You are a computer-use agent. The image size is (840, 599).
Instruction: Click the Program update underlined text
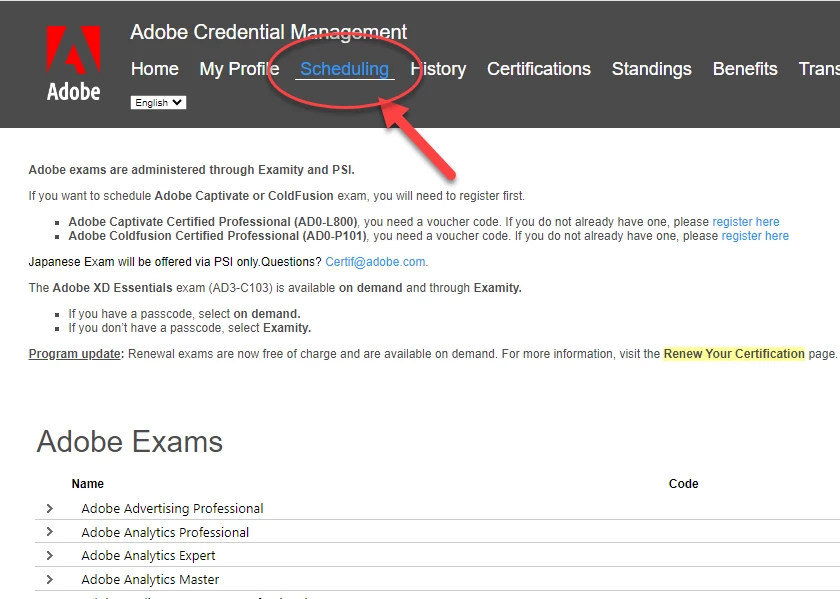point(74,354)
